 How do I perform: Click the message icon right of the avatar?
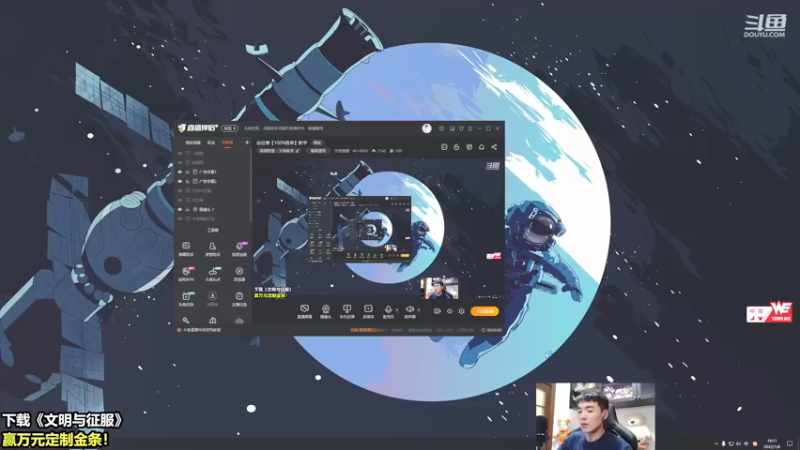pyautogui.click(x=441, y=129)
